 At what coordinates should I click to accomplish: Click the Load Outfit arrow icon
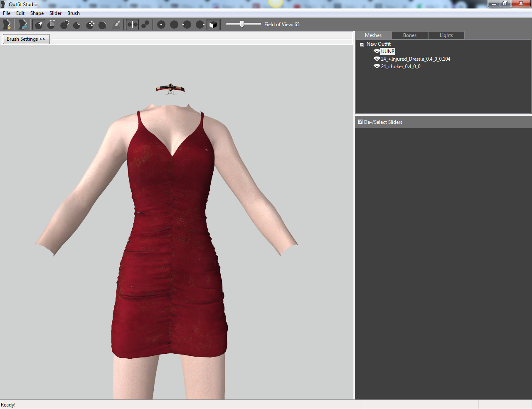22,25
